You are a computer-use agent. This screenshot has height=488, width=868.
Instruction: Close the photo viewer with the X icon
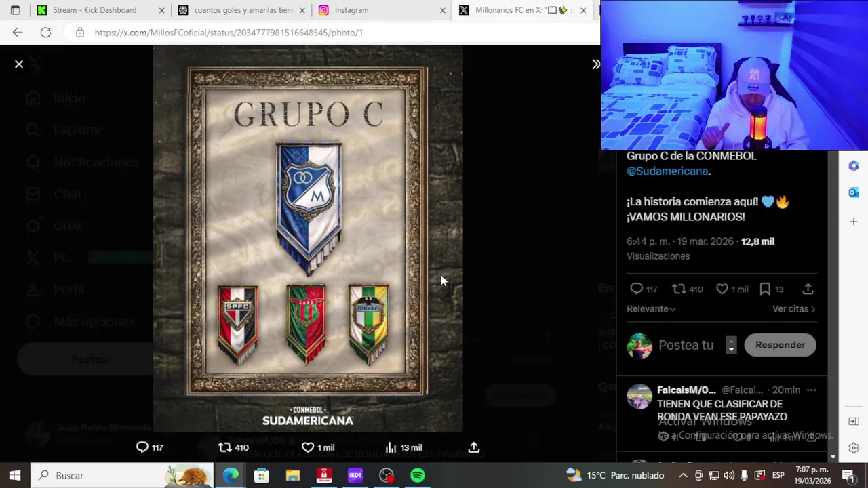[x=19, y=64]
